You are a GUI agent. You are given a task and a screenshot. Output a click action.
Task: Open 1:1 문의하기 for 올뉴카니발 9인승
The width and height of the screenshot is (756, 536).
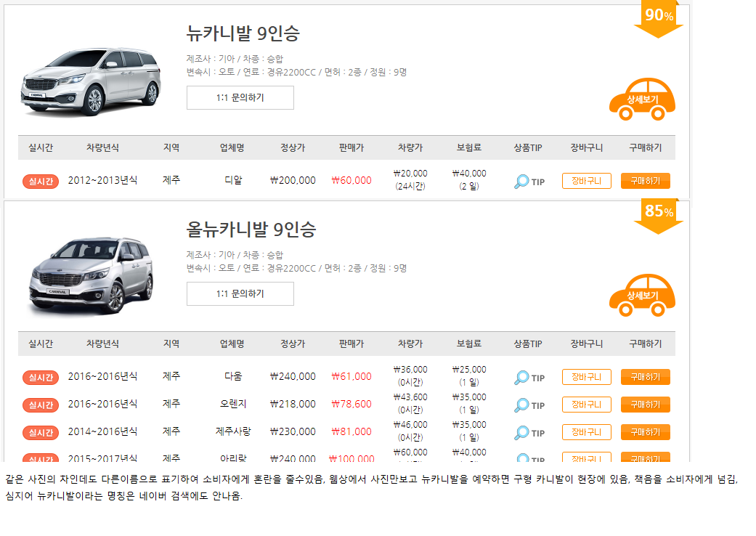240,293
